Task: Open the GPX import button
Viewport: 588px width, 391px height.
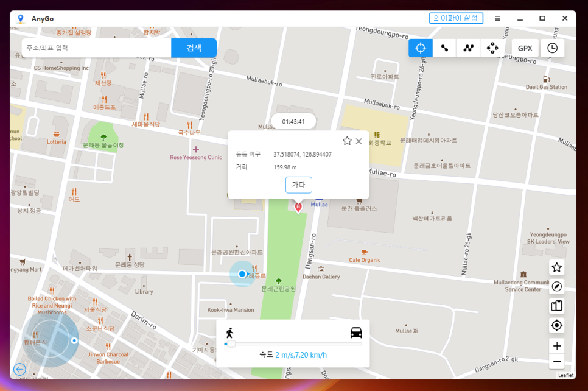Action: point(525,48)
